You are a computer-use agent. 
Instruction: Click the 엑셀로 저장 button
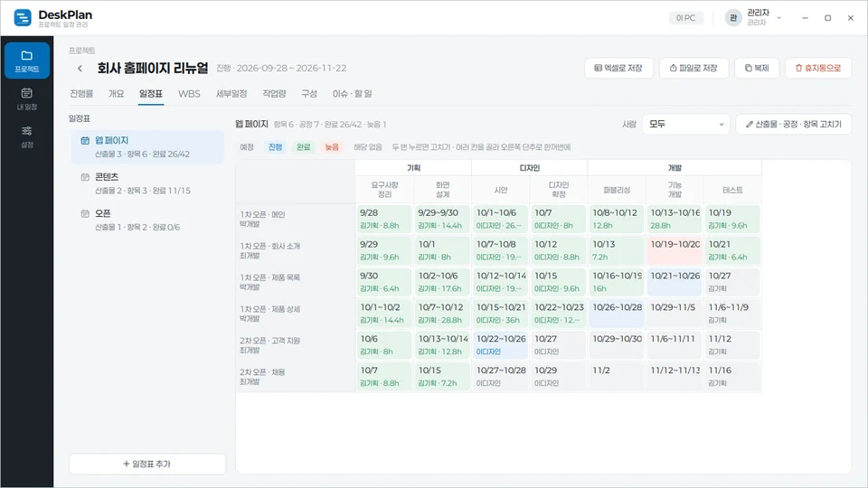point(618,68)
